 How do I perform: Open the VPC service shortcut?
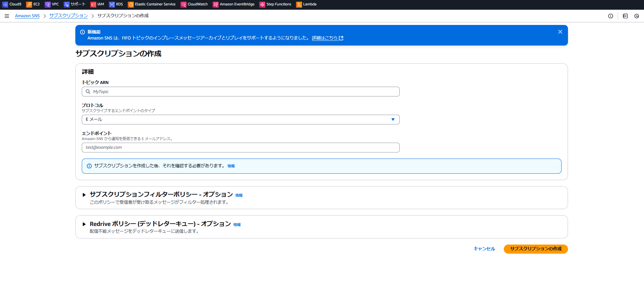(52, 4)
